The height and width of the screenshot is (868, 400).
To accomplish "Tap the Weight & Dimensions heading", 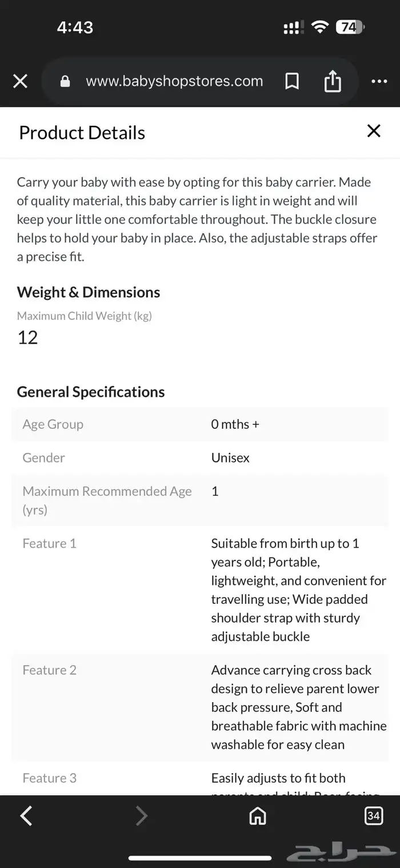I will [x=89, y=292].
